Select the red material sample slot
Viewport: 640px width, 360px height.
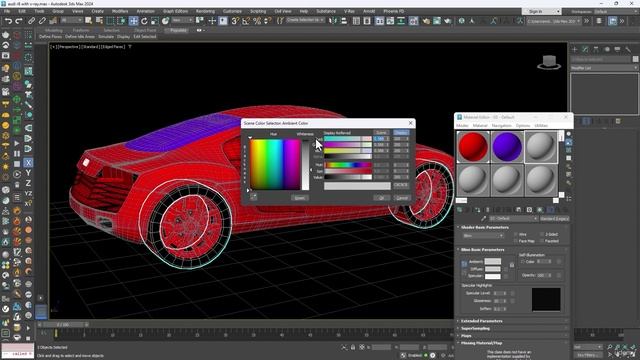(473, 147)
